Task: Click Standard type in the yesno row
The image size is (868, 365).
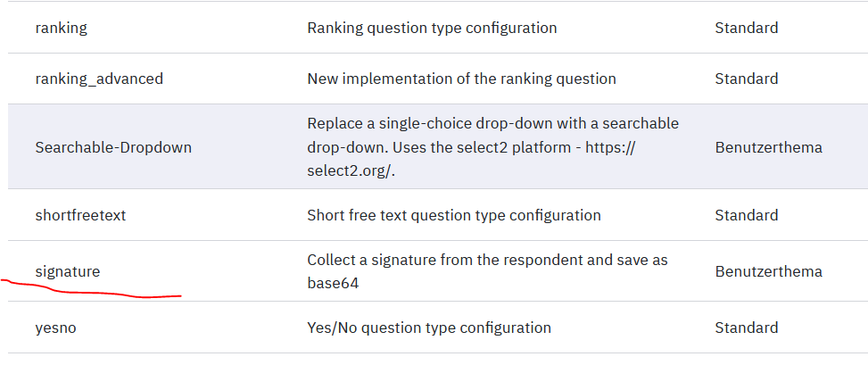Action: (746, 328)
